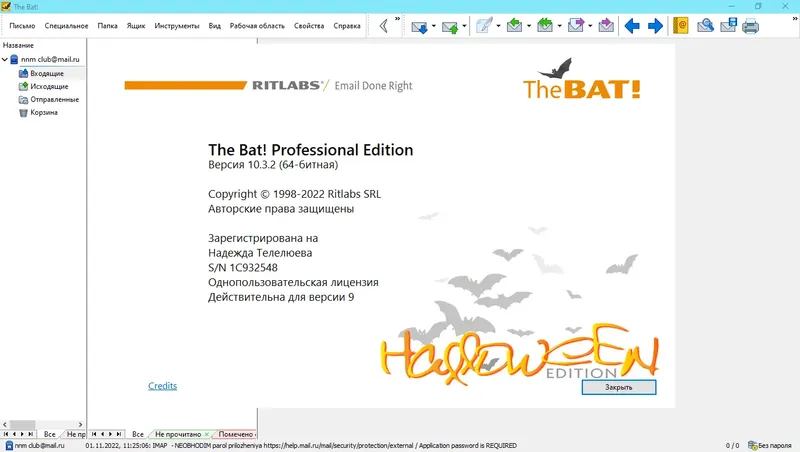Viewport: 800px width, 452px height.
Task: Click the Reply envelope icon
Action: click(514, 26)
